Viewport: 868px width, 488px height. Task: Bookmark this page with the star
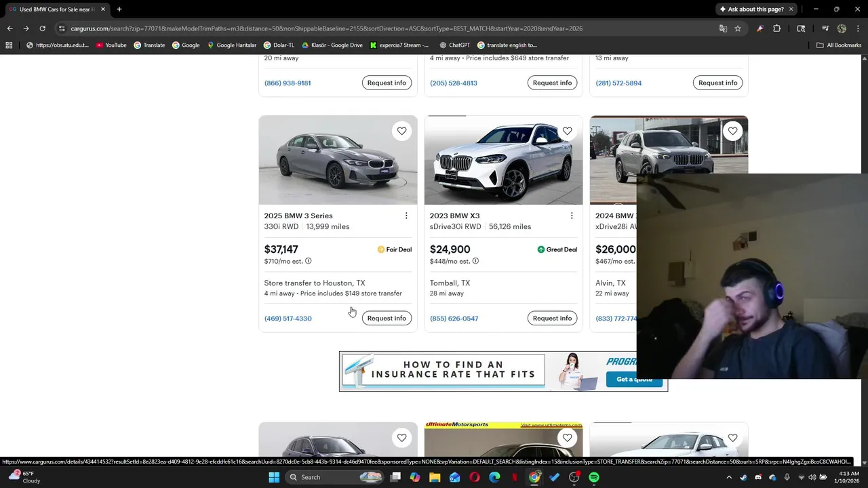738,28
